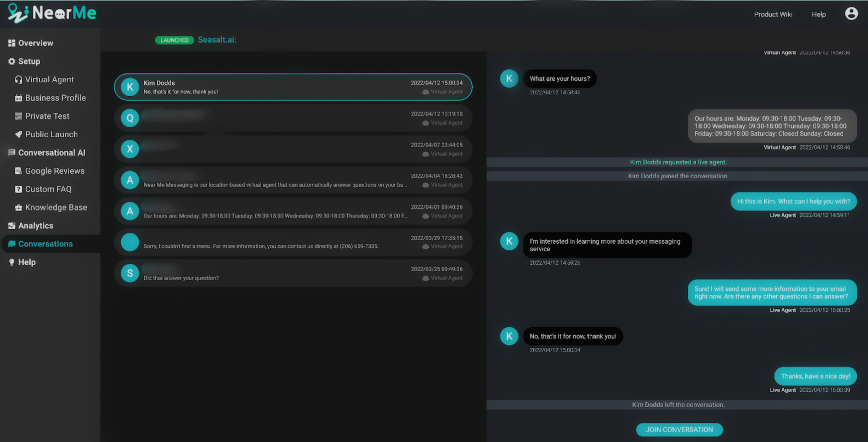Open conversation starting 'Our hours are: Monday'
868x442 pixels.
(293, 211)
